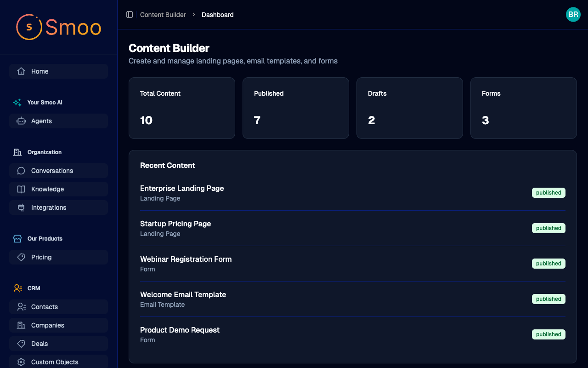
Task: Select the Pricing tag icon
Action: click(20, 257)
